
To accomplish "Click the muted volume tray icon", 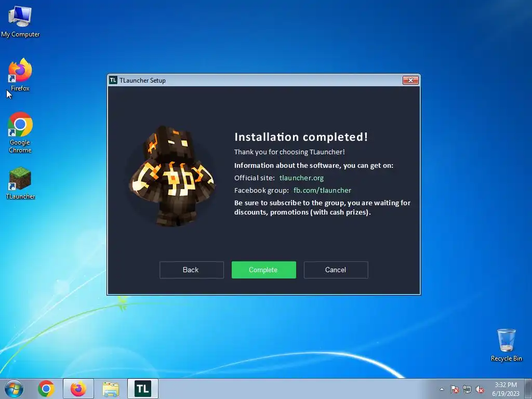I will tap(480, 389).
